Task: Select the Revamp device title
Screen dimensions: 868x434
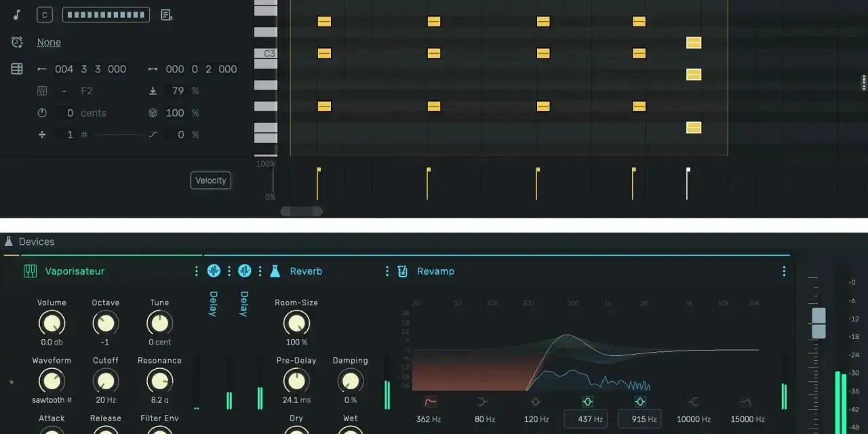Action: pos(435,271)
